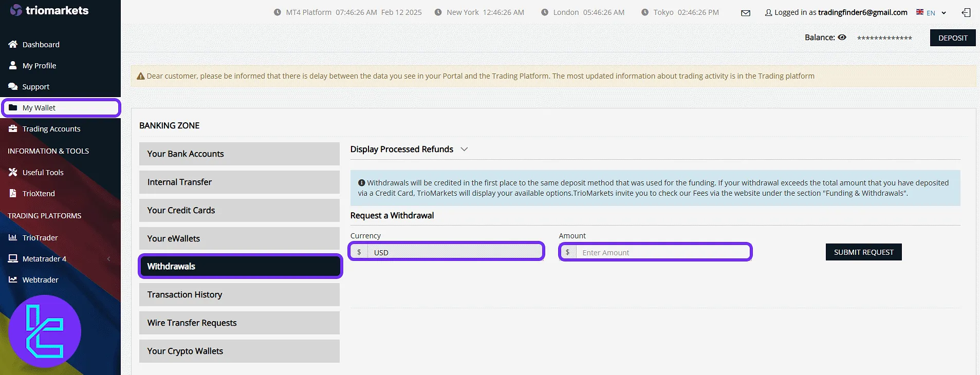The height and width of the screenshot is (375, 980).
Task: Click the logout icon at top right
Action: (x=966, y=13)
